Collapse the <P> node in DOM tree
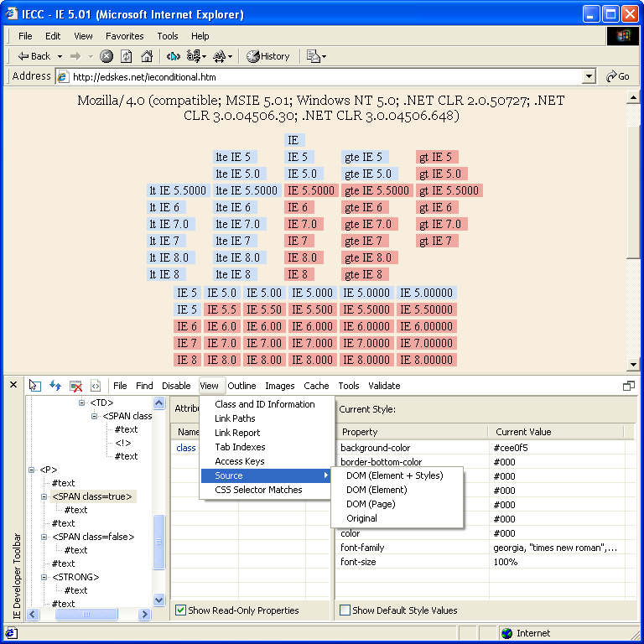Screen dimensions: 644x644 click(32, 470)
